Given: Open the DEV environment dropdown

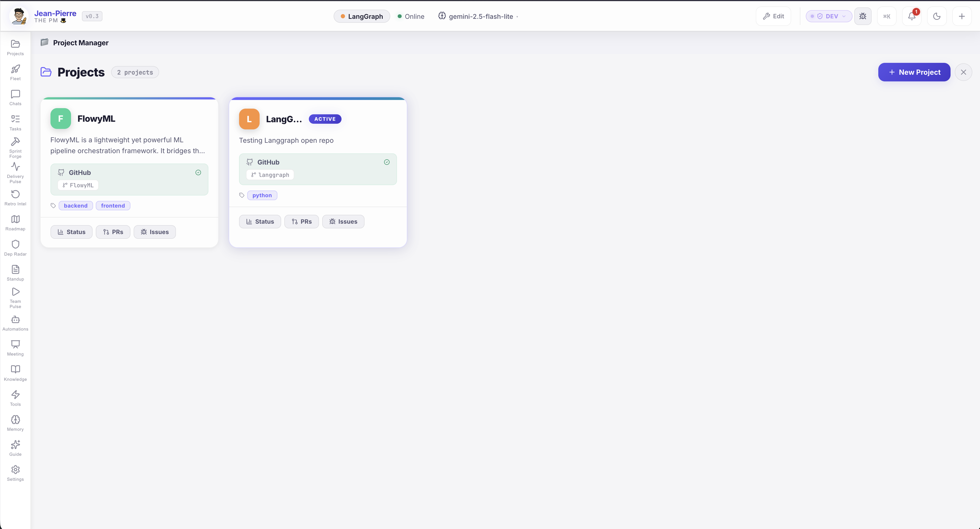Looking at the screenshot, I should pyautogui.click(x=829, y=16).
